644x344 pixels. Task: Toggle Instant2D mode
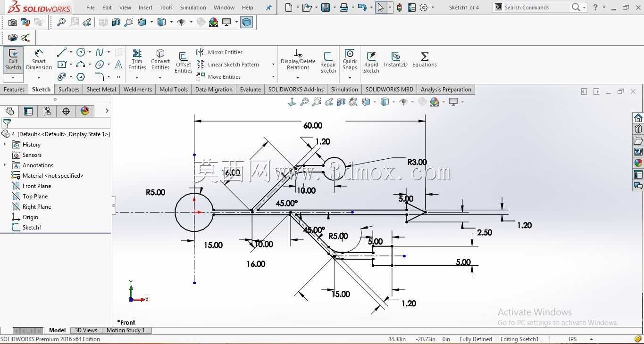[x=395, y=59]
